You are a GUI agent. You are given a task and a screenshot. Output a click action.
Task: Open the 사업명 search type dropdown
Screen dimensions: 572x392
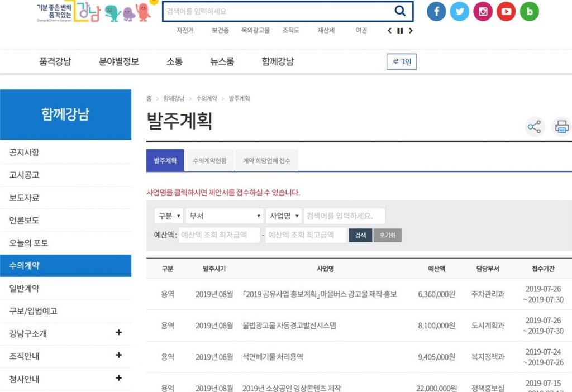[283, 216]
